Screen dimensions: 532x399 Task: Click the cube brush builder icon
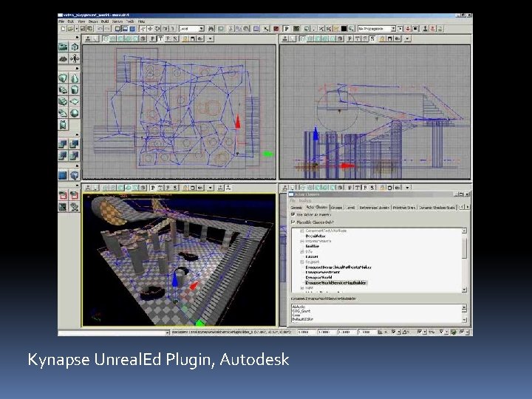tap(63, 78)
